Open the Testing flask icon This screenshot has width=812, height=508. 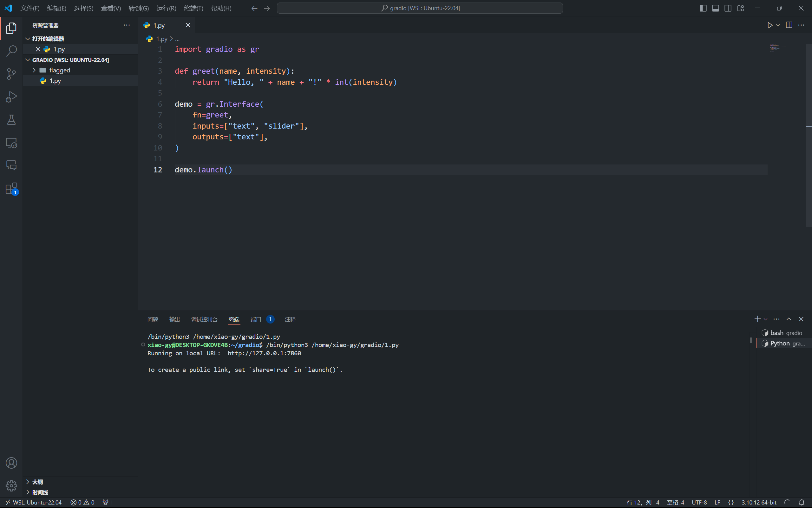click(11, 120)
